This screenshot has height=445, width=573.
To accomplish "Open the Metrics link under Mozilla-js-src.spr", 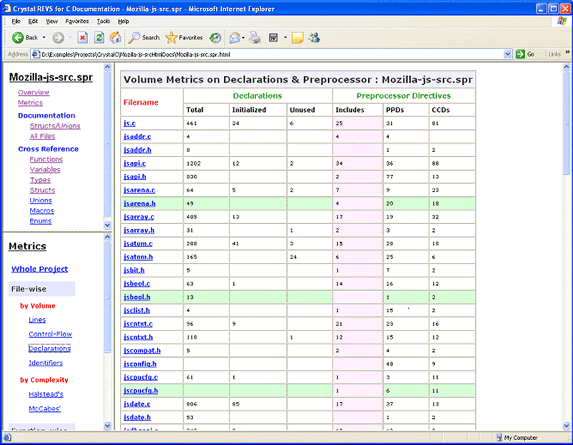I will (x=30, y=103).
